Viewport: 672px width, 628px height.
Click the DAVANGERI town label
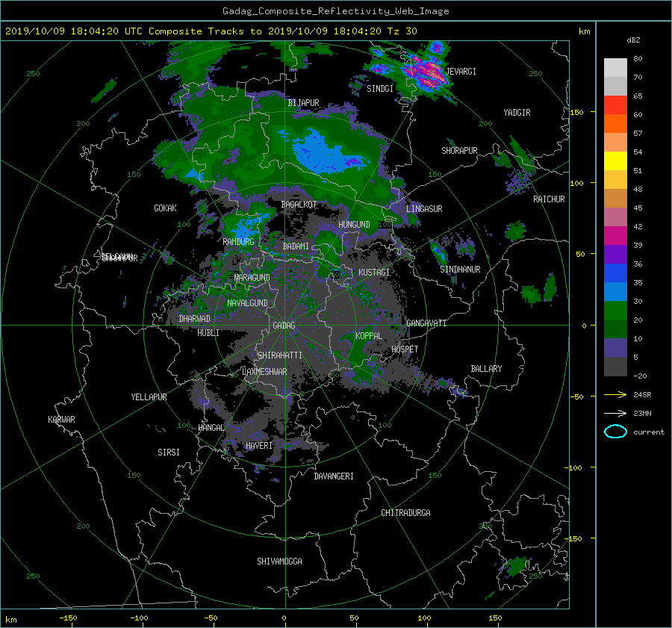[334, 476]
